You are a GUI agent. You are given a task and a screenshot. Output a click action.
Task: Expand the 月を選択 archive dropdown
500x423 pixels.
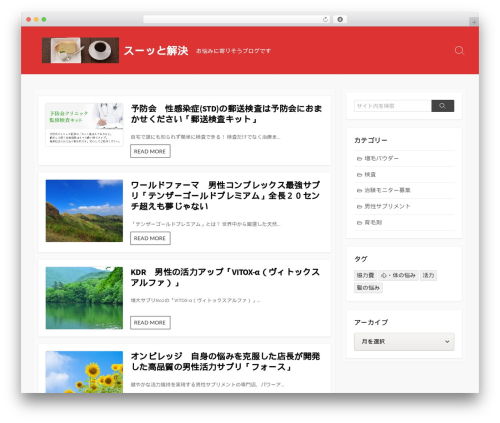point(404,341)
